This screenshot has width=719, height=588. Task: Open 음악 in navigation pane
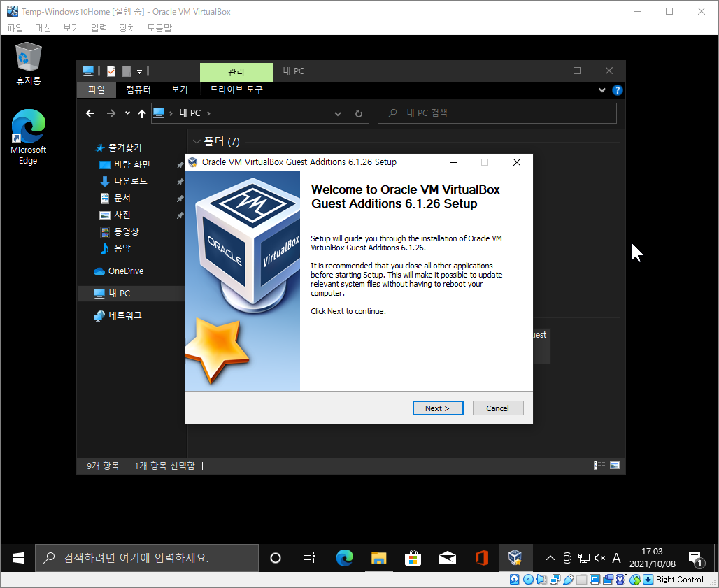click(115, 248)
